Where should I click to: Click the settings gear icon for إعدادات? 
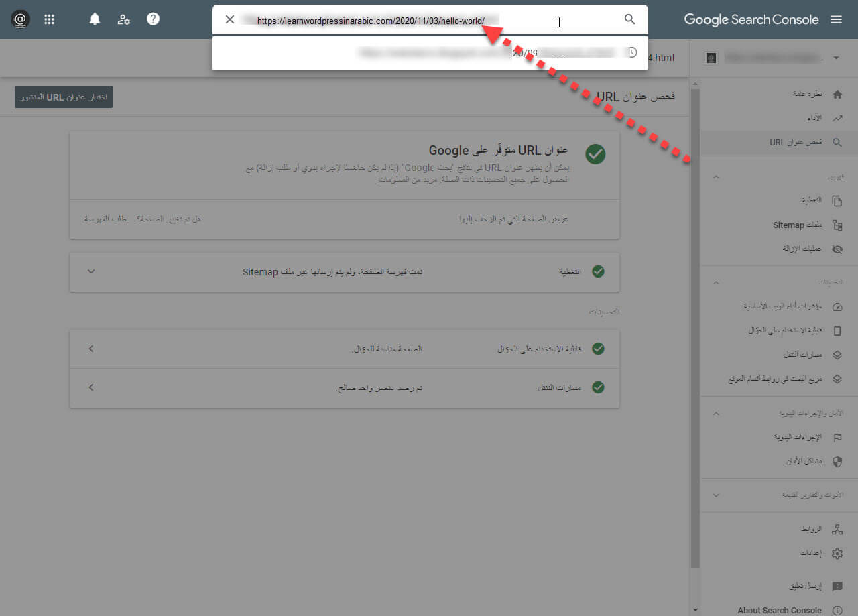[837, 554]
